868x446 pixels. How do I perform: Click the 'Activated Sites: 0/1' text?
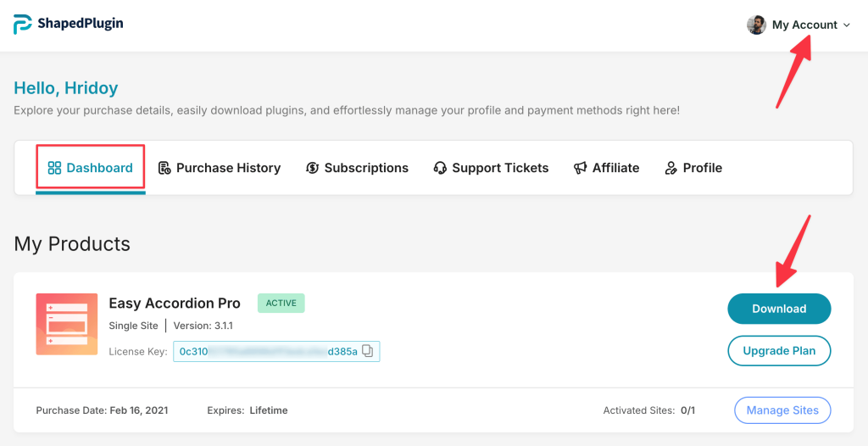click(648, 410)
